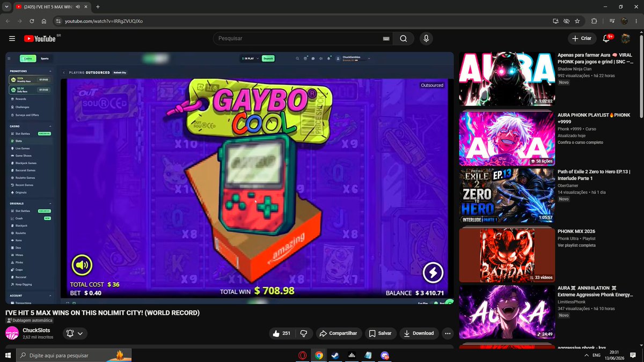Click the LimitlessPhonk channel name

pyautogui.click(x=572, y=302)
